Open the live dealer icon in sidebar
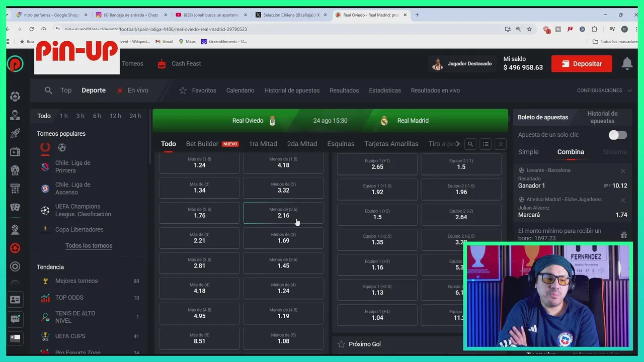This screenshot has width=644, height=362. (15, 115)
